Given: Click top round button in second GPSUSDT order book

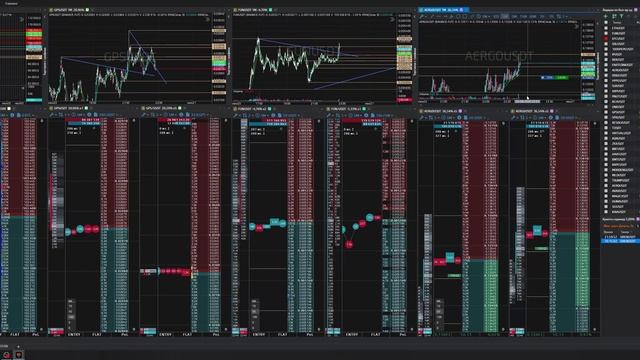Looking at the screenshot, I should coord(226,121).
